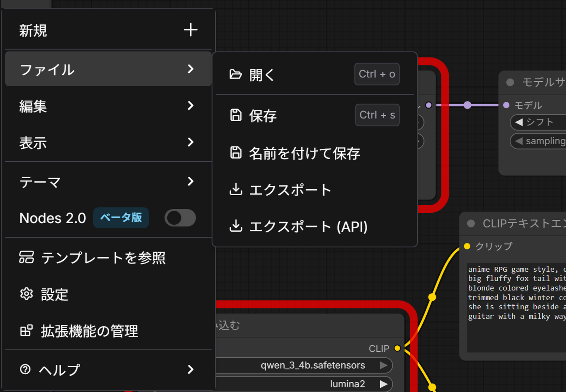The height and width of the screenshot is (392, 566).
Task: Click the question mark icon beside ヘルプ
Action: point(25,369)
